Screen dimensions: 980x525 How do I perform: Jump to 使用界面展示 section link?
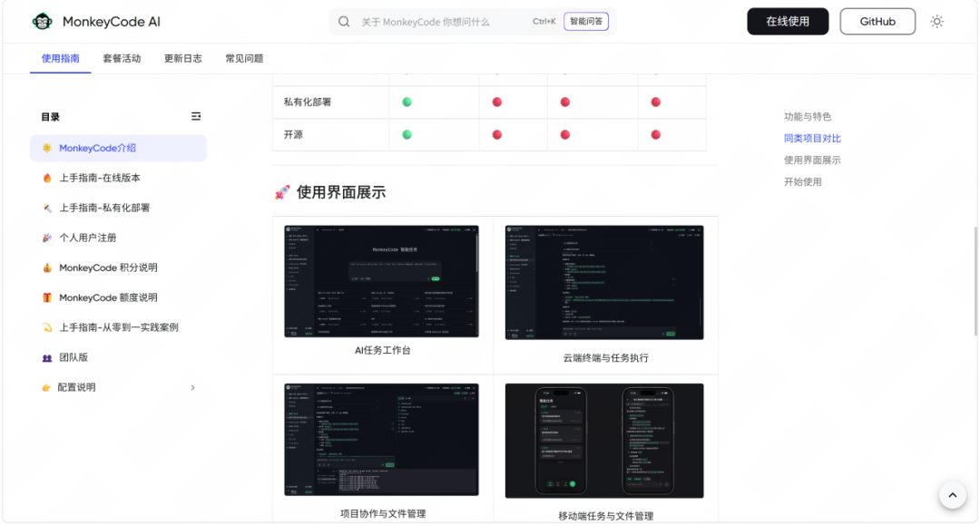point(812,160)
